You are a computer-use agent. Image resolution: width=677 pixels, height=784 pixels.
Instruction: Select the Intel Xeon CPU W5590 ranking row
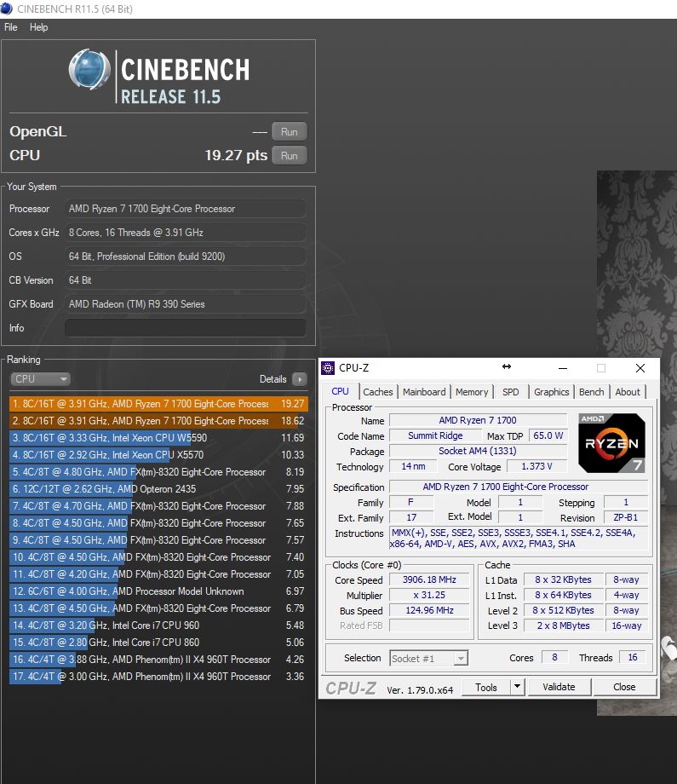click(x=158, y=438)
